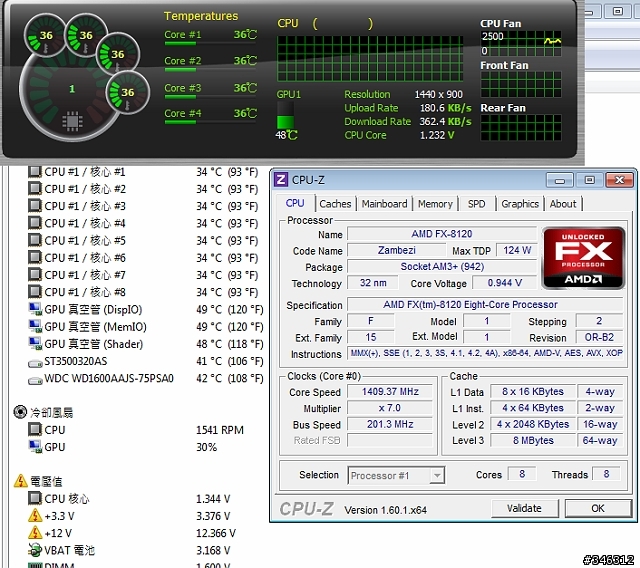Click the ST3500320AS hard drive icon

[35, 363]
